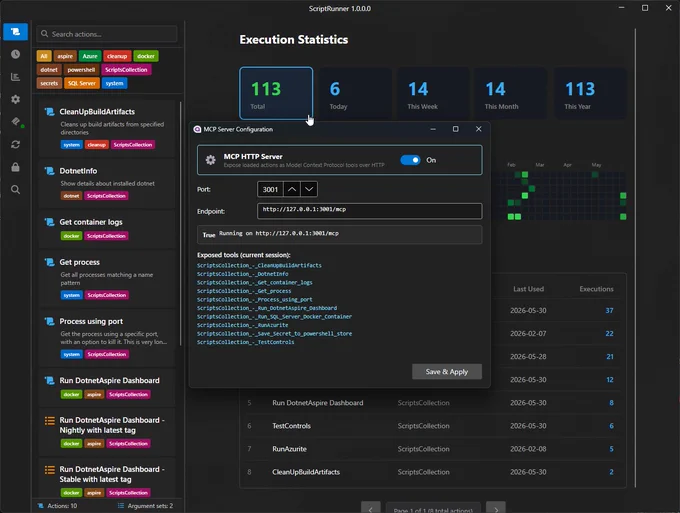Click exposed tool ScriptsCollection_-_Run_SQL_Server_Docker_Container
This screenshot has width=680, height=513.
[274, 317]
